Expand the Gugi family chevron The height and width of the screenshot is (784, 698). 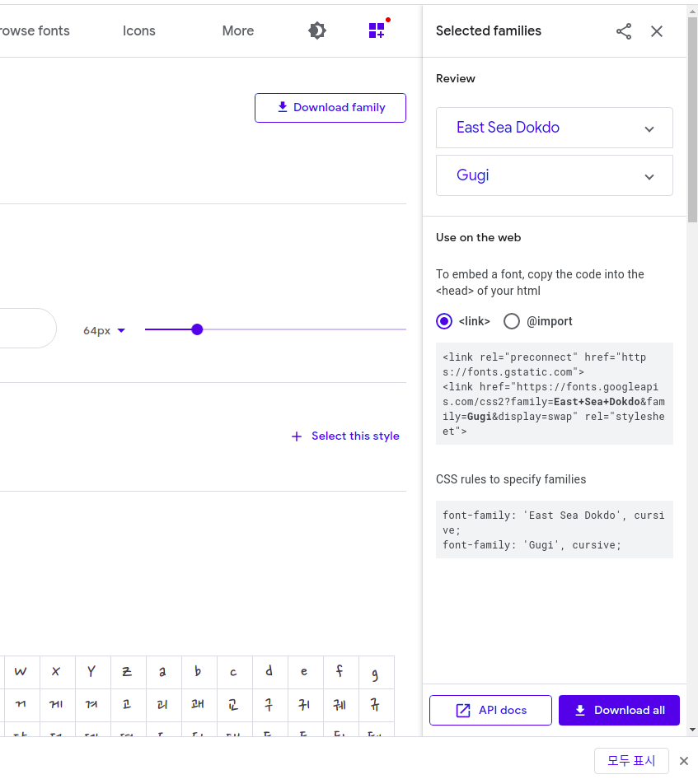point(649,176)
